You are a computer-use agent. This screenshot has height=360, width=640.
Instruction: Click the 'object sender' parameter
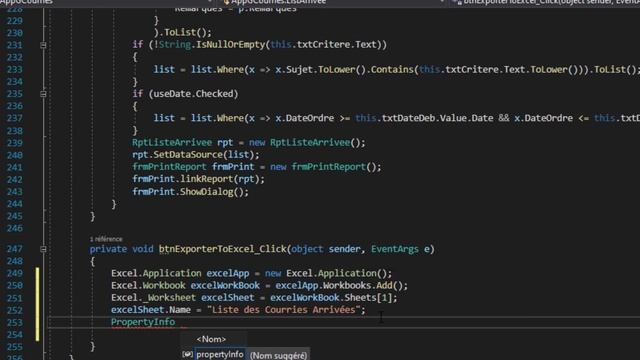(326, 249)
